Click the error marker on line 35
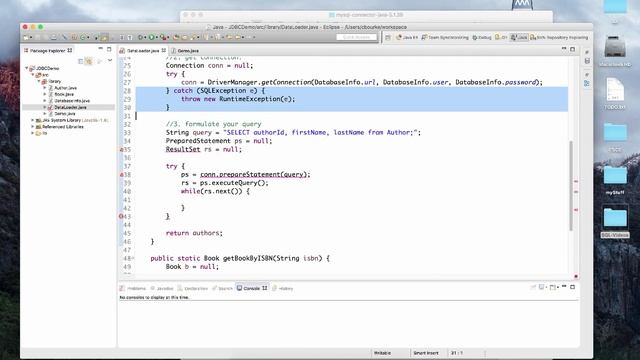The image size is (640, 360). 121,150
